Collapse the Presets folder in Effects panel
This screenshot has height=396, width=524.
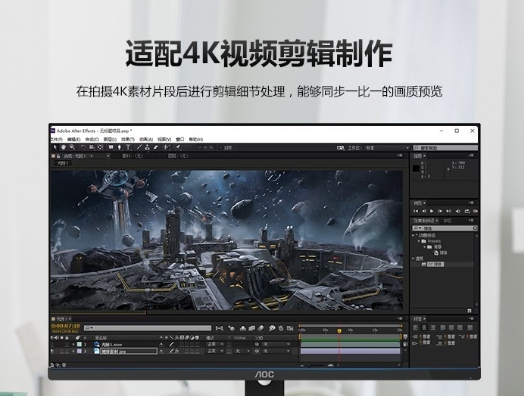(x=419, y=241)
